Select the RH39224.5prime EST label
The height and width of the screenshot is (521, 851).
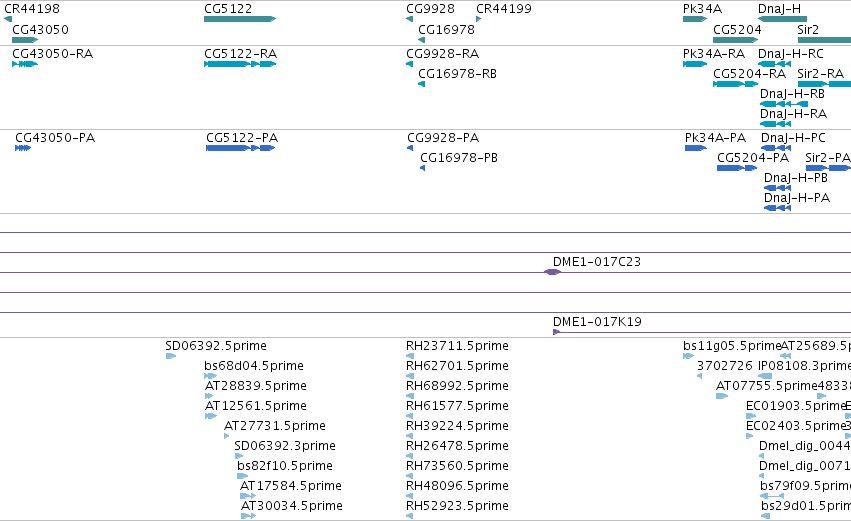point(458,427)
